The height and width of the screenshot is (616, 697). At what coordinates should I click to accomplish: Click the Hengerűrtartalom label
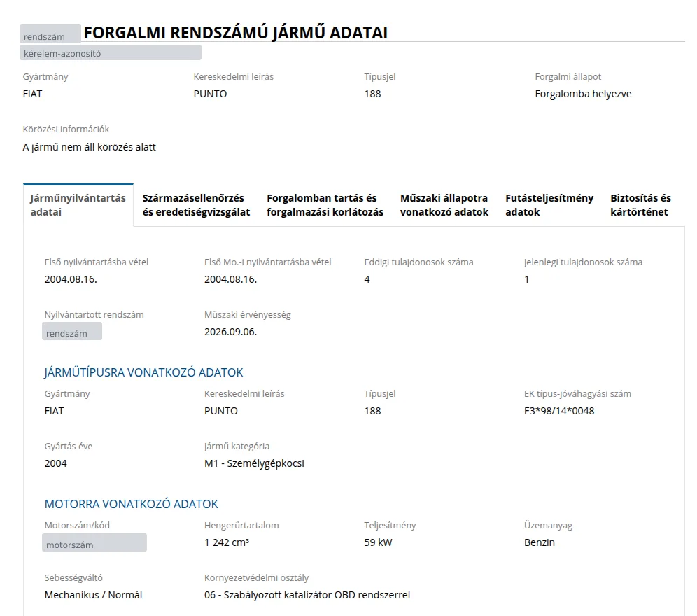point(241,525)
